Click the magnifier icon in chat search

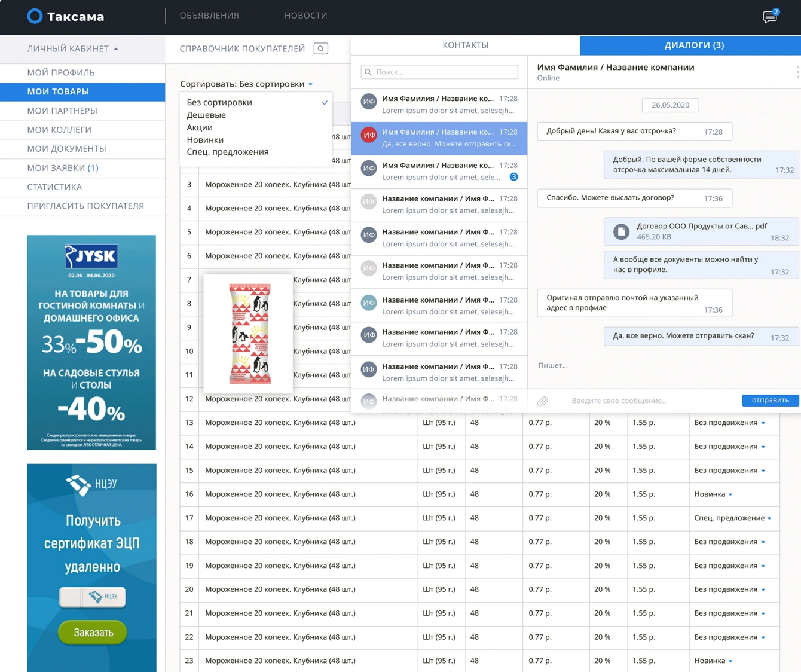368,72
